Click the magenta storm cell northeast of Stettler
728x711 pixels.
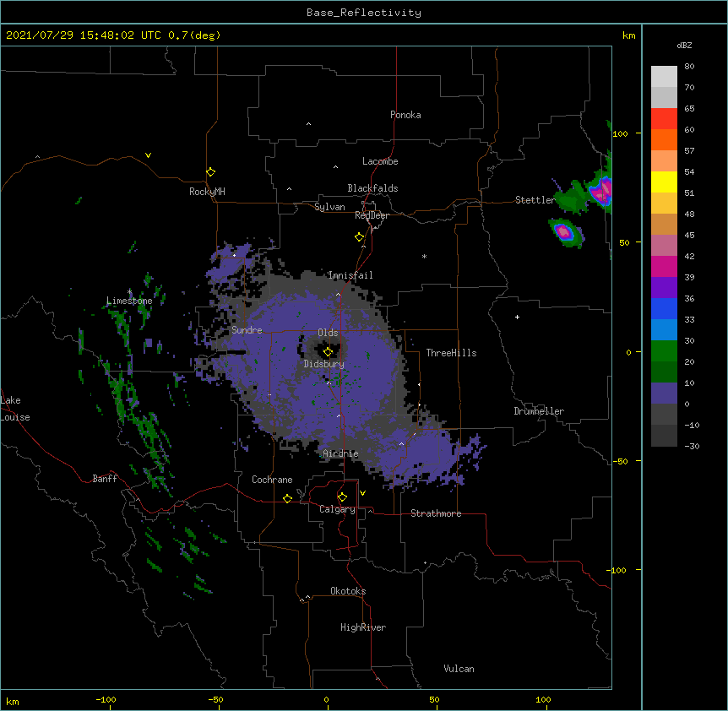pos(601,191)
